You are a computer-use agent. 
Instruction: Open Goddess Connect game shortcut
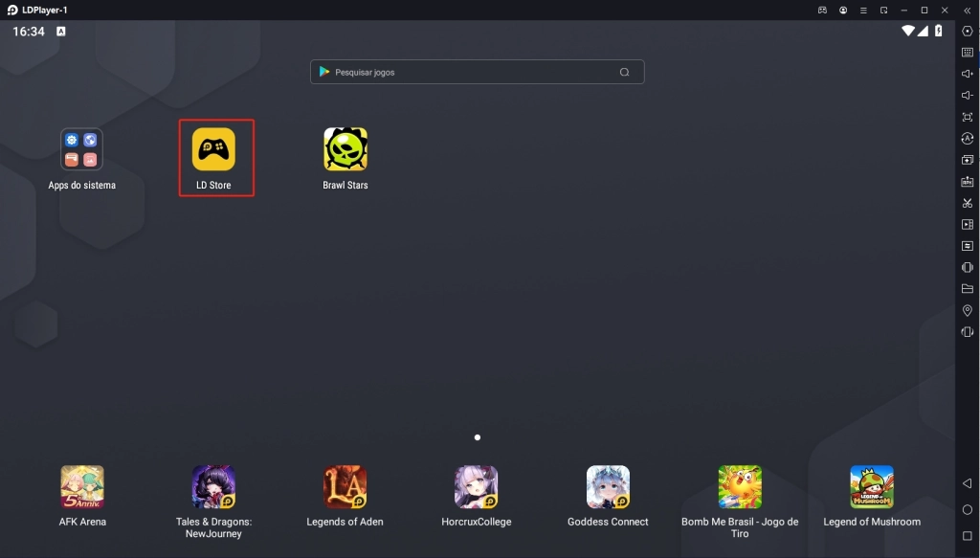click(x=608, y=488)
